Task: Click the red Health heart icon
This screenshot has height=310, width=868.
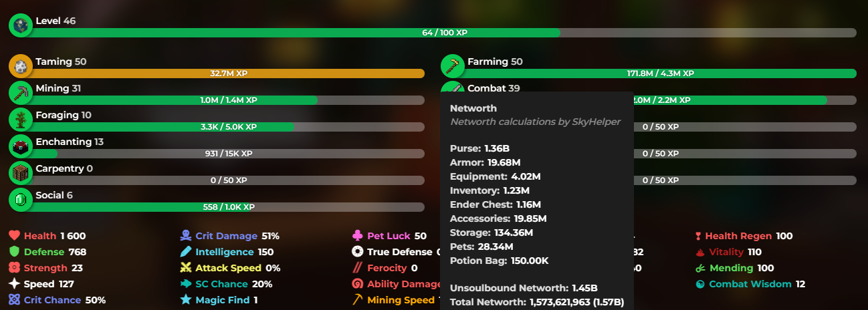Action: (15, 236)
